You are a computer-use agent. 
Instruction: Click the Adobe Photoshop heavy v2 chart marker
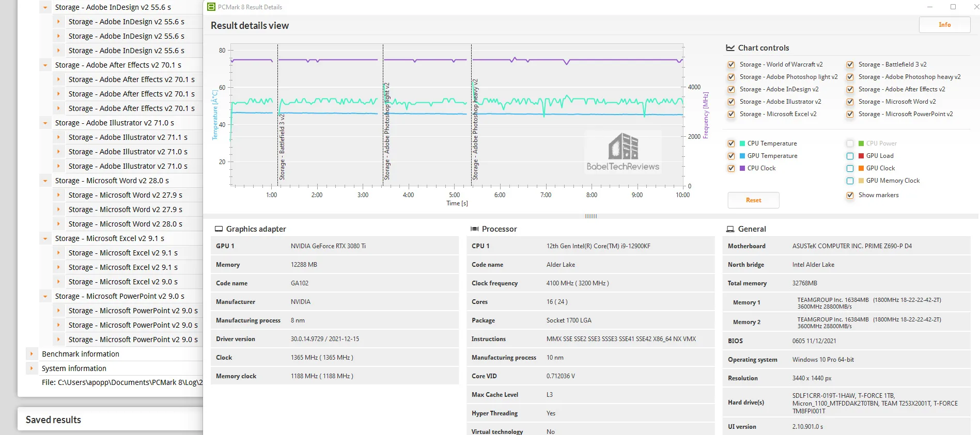click(475, 130)
